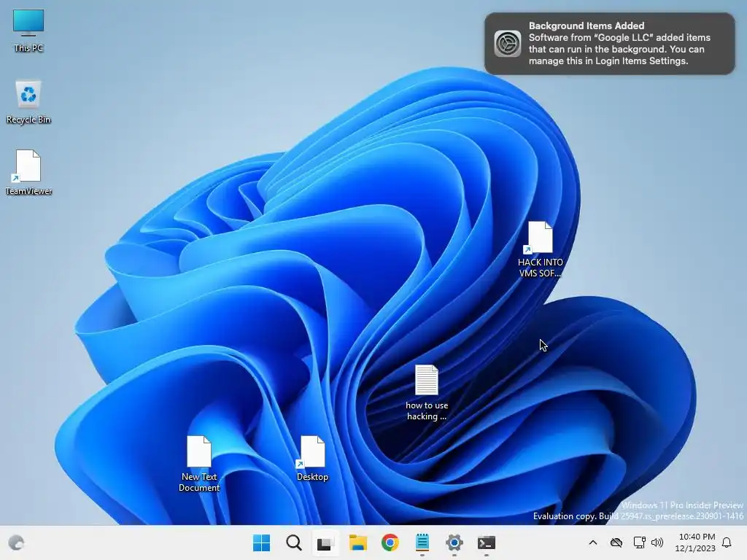
Task: Launch Google Chrome from the taskbar
Action: coord(390,542)
